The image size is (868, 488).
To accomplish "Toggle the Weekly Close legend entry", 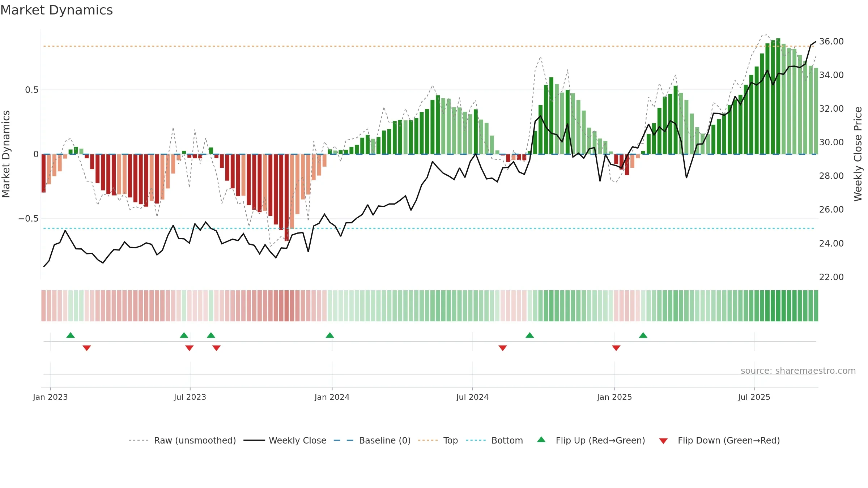I will point(285,440).
